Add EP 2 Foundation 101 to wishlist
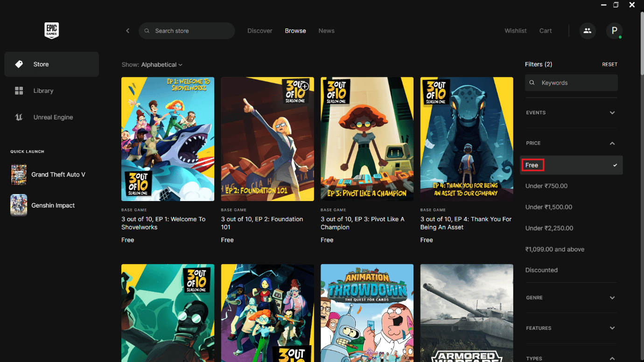This screenshot has width=644, height=362. pyautogui.click(x=305, y=86)
